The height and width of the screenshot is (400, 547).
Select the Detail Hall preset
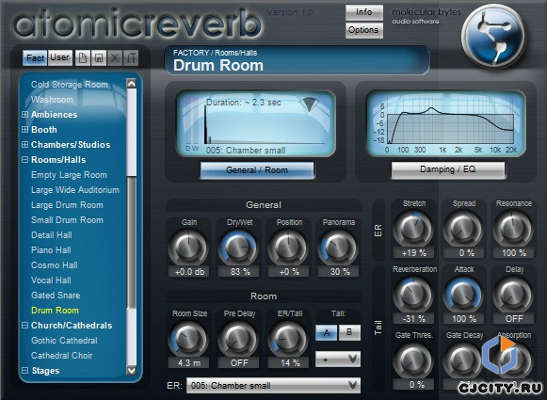point(52,235)
